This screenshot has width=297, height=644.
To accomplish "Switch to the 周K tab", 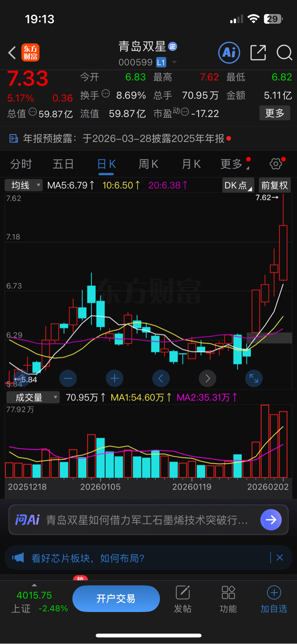I will click(148, 164).
